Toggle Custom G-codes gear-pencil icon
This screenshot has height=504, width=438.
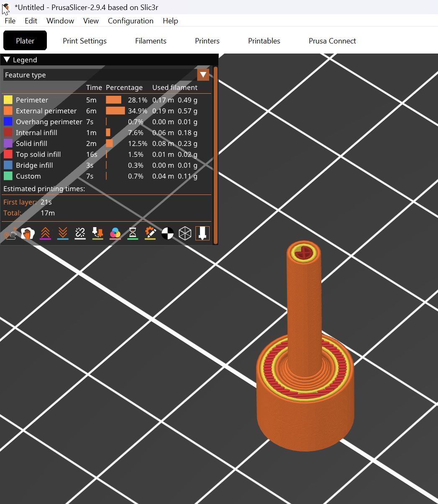pos(150,233)
